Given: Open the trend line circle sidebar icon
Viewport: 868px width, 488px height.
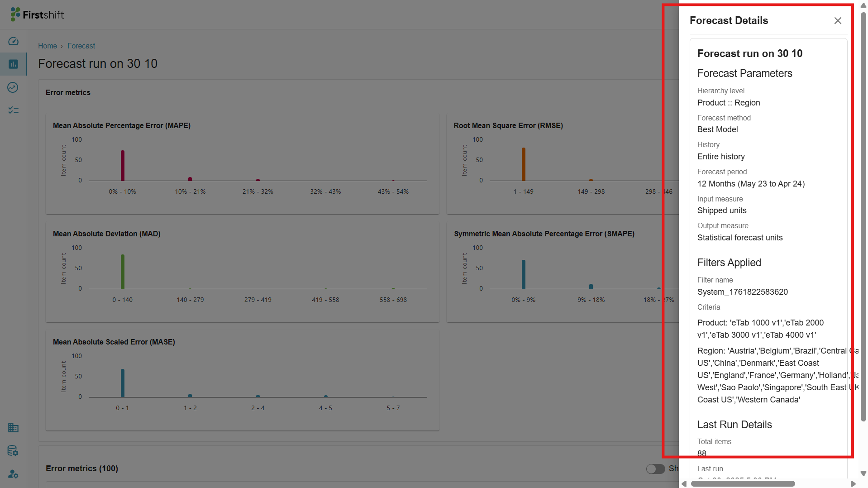Looking at the screenshot, I should 13,87.
